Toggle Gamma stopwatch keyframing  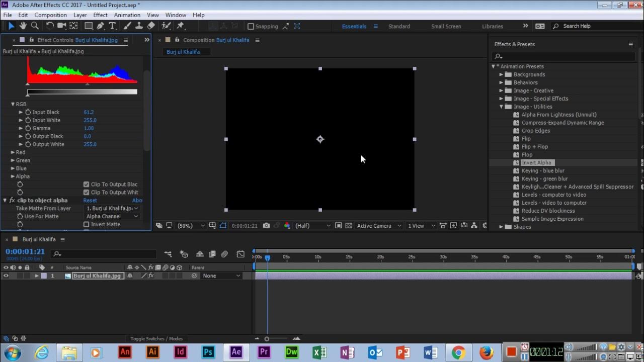point(28,128)
